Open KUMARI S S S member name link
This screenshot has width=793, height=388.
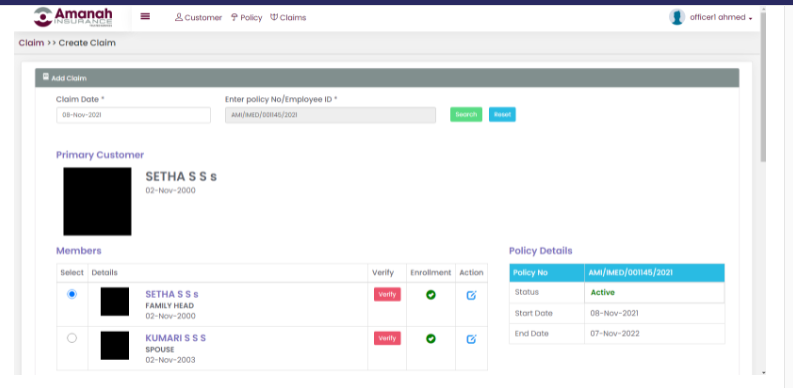[x=175, y=338]
